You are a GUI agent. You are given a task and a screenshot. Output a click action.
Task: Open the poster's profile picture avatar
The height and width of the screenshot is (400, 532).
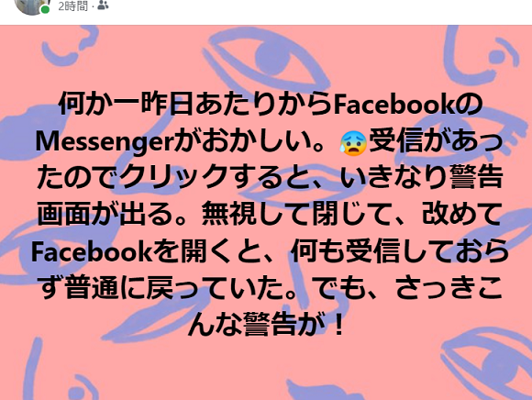pos(31,6)
